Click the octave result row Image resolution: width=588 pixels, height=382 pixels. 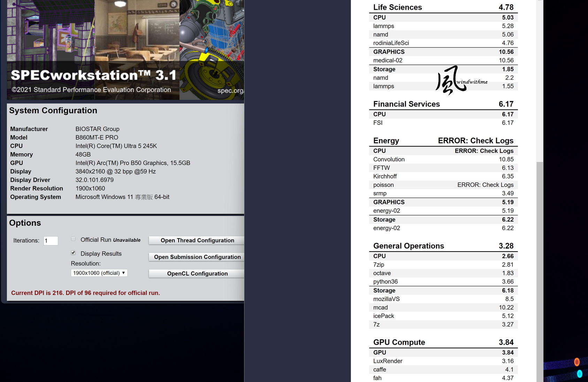[443, 273]
